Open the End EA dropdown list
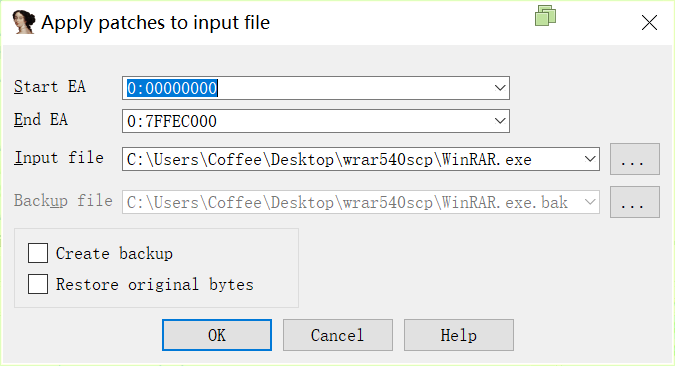Viewport: 675px width, 366px height. [x=500, y=121]
